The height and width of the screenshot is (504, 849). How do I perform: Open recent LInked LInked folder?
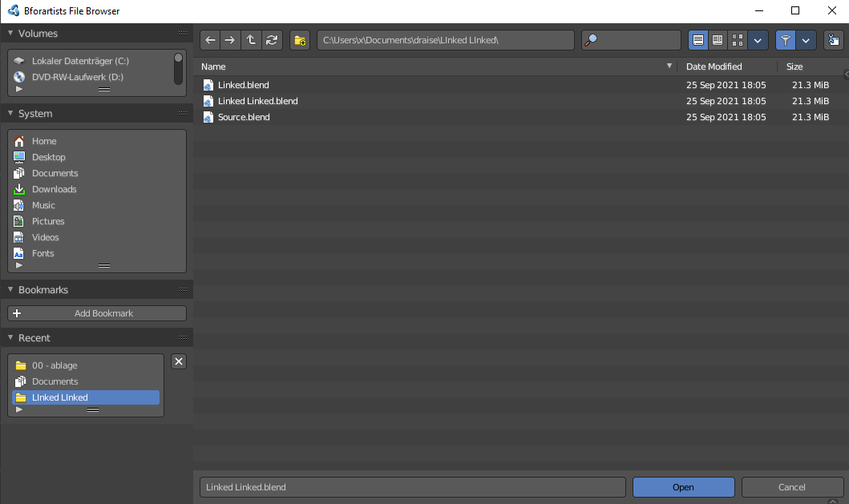[x=86, y=397]
